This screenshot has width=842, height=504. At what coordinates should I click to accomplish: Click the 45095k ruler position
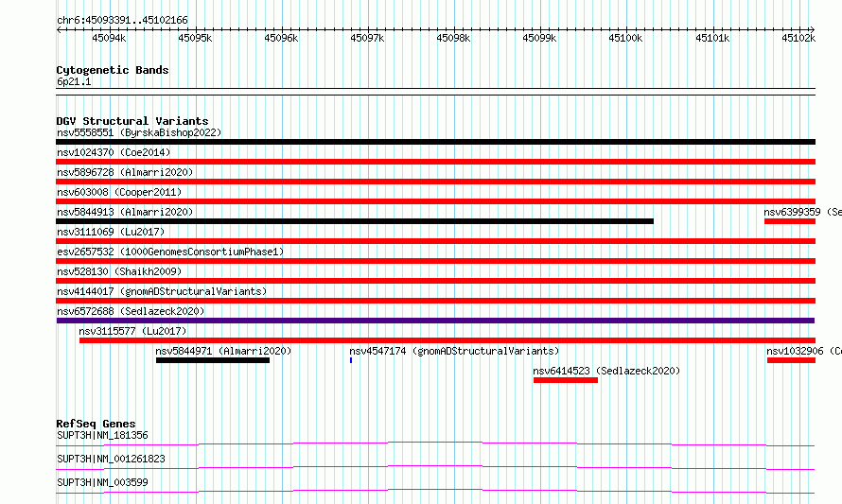(195, 38)
